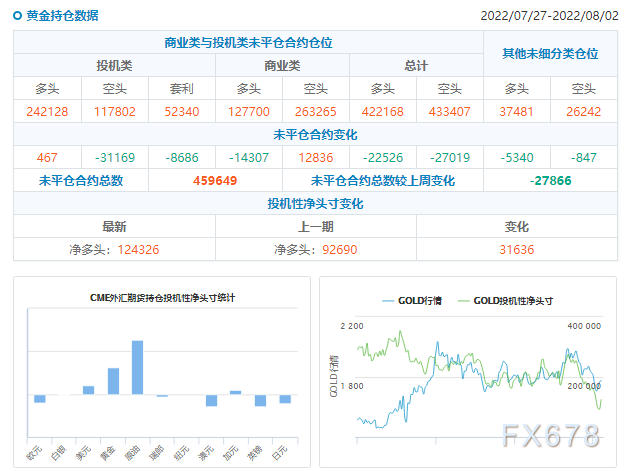Click the 投机性净头寸变化 section header

[x=315, y=203]
